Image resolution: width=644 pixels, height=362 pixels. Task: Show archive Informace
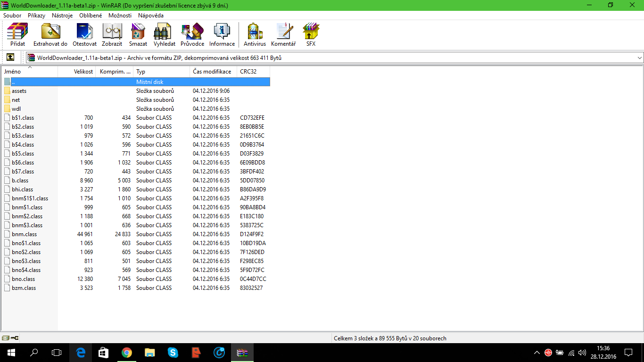pos(222,35)
